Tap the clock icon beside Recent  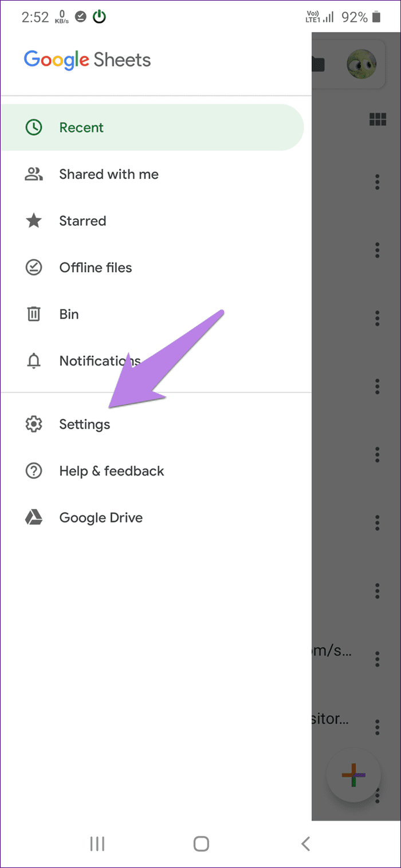click(34, 127)
